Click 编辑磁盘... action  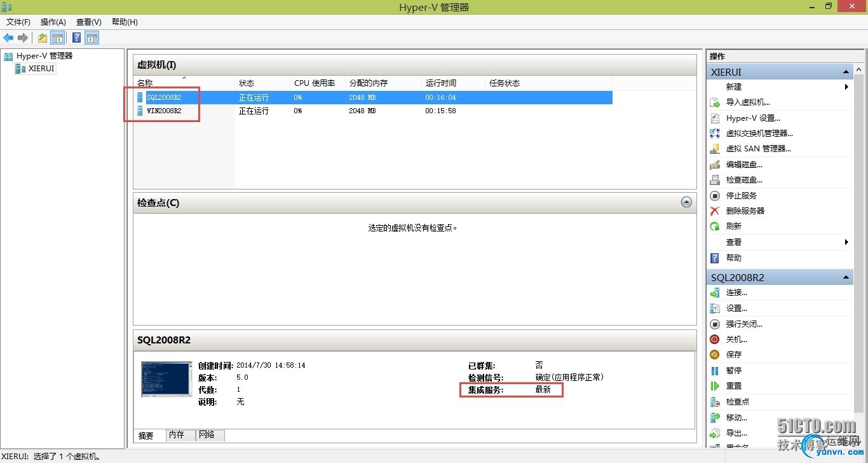pos(744,164)
